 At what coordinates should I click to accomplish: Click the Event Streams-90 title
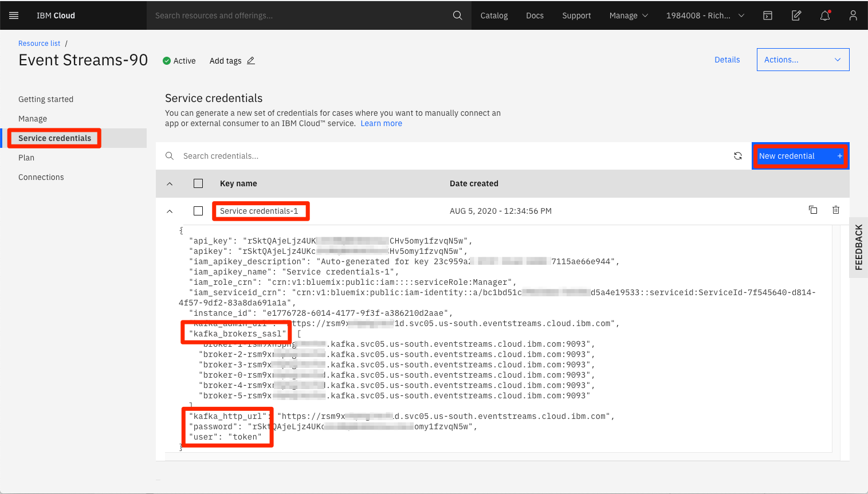[83, 60]
